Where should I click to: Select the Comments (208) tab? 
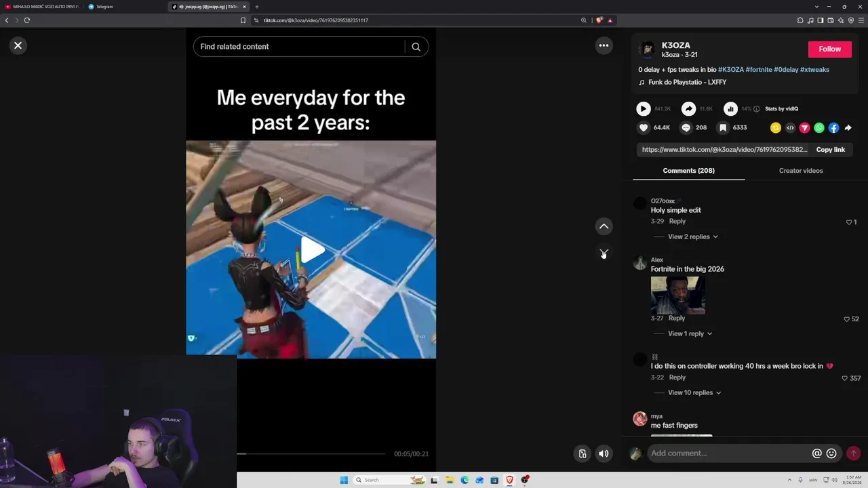(x=688, y=171)
